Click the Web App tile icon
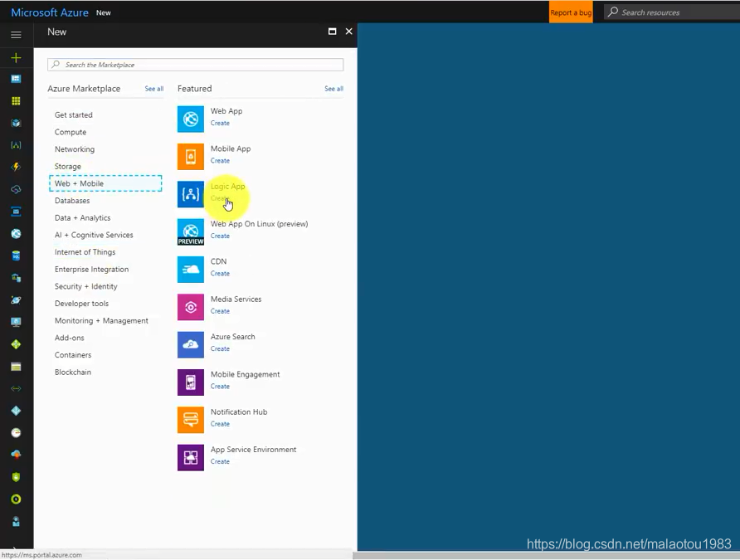 (191, 119)
